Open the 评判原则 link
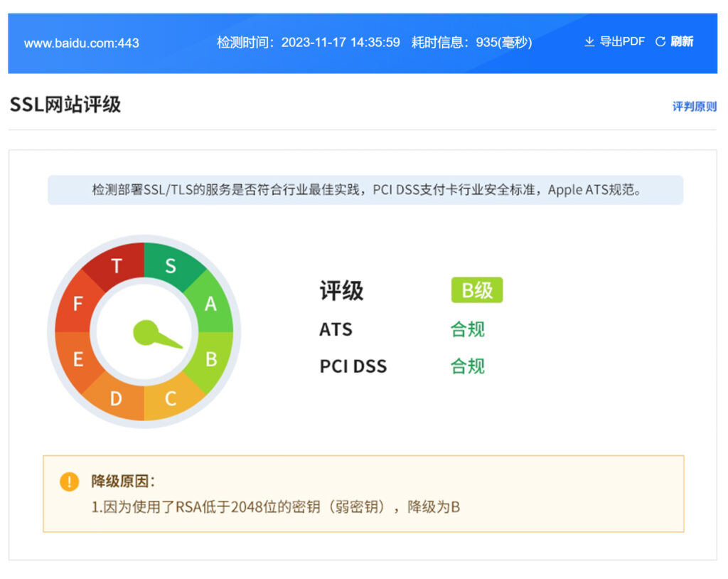 pos(695,107)
